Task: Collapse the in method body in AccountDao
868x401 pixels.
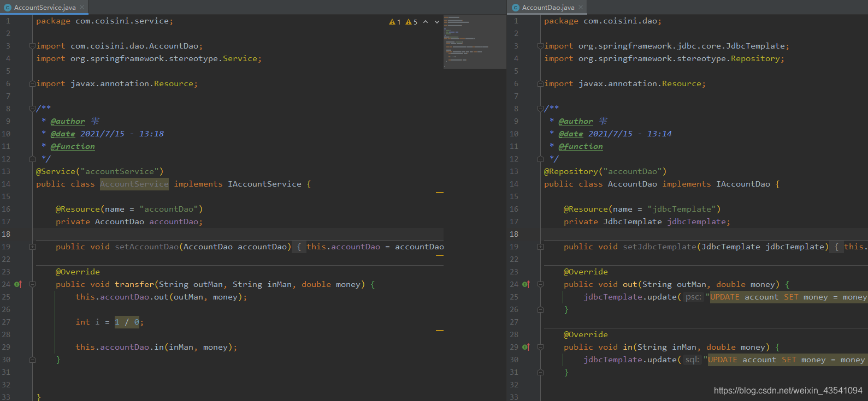Action: (x=540, y=347)
